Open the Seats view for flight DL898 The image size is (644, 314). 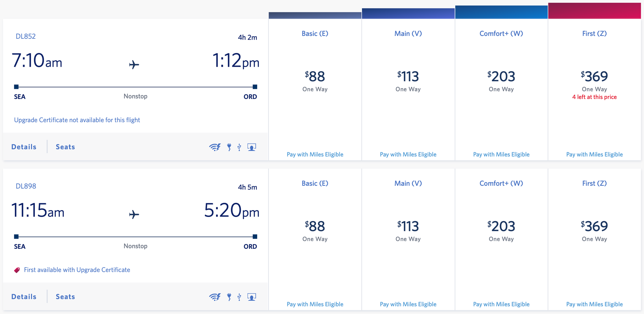[65, 296]
